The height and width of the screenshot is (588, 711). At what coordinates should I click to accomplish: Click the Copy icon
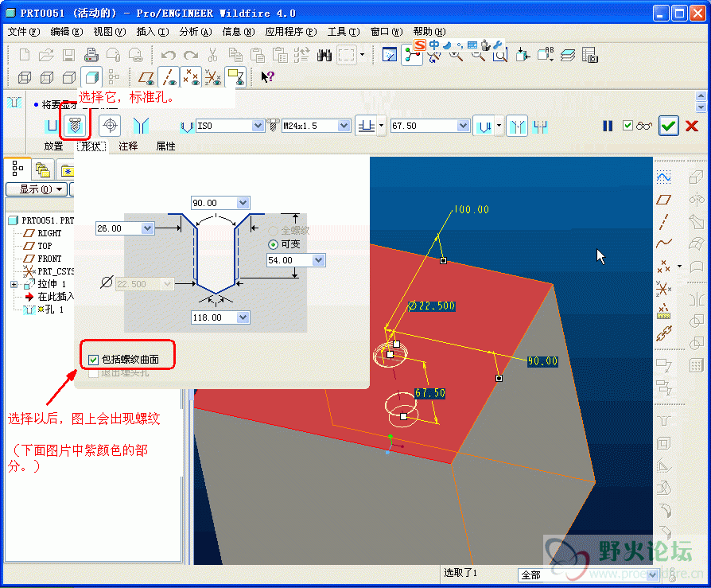235,56
